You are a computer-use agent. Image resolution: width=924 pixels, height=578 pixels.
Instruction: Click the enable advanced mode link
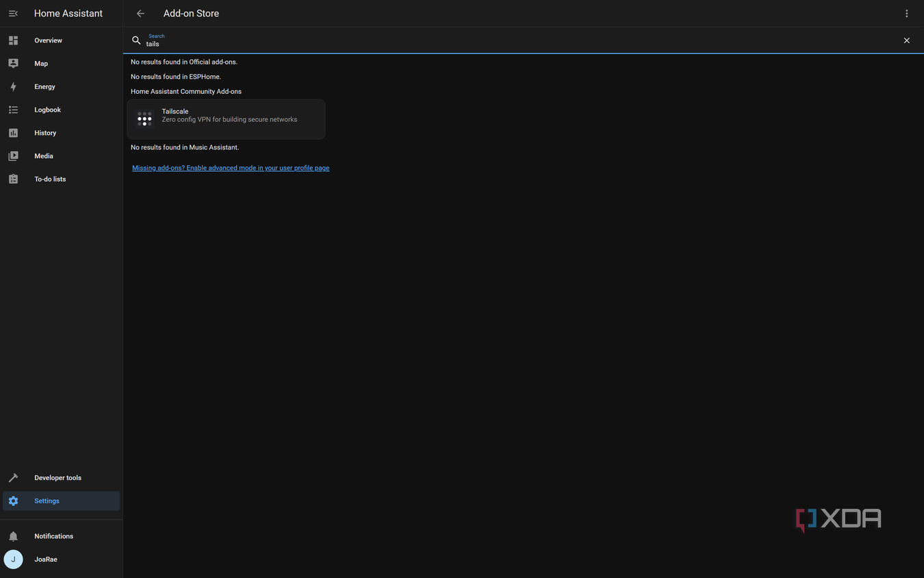click(231, 168)
